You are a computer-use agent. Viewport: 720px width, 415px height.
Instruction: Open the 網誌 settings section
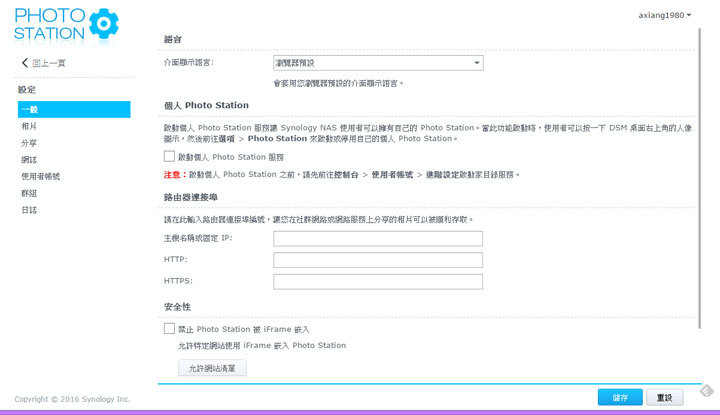tap(28, 160)
